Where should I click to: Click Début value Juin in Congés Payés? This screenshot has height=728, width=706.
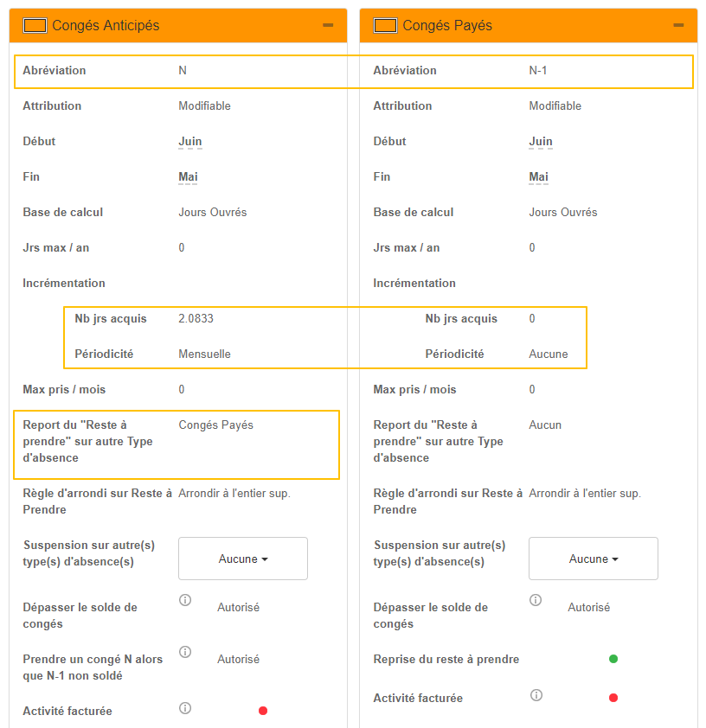tap(541, 142)
